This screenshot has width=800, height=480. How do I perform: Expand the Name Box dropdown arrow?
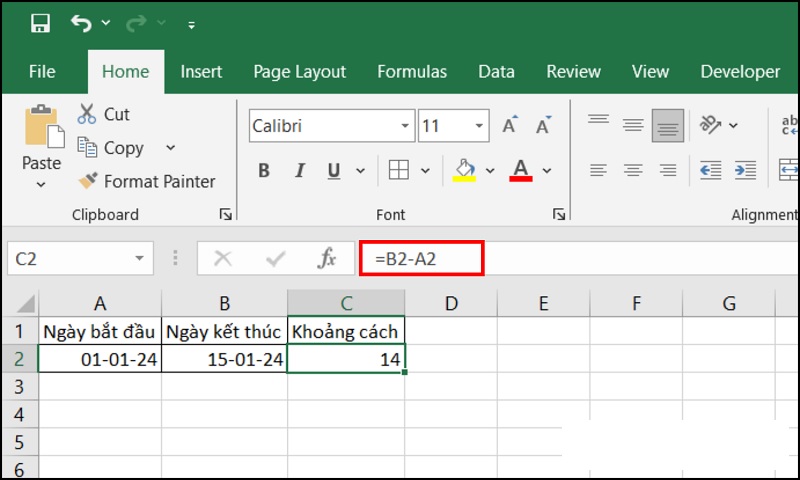tap(138, 259)
